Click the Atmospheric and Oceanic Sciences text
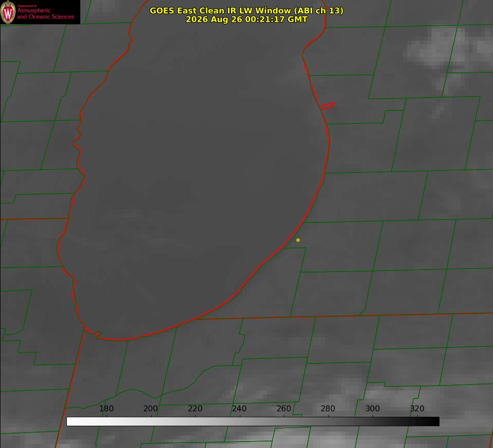The width and height of the screenshot is (493, 448). click(45, 13)
